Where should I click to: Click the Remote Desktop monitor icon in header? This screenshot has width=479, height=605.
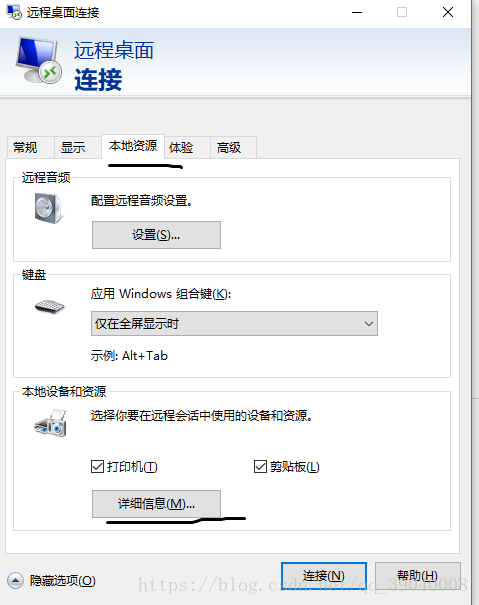pos(39,60)
